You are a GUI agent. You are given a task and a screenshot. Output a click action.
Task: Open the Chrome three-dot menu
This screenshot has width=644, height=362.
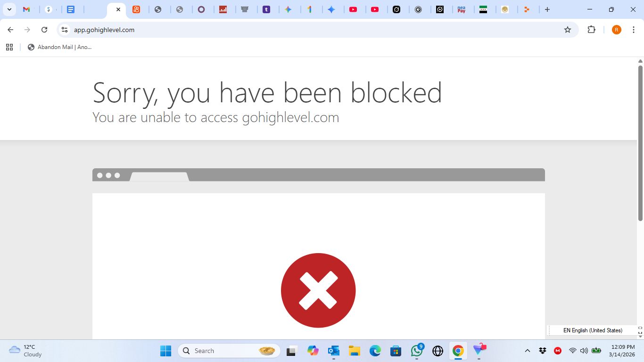[634, 30]
